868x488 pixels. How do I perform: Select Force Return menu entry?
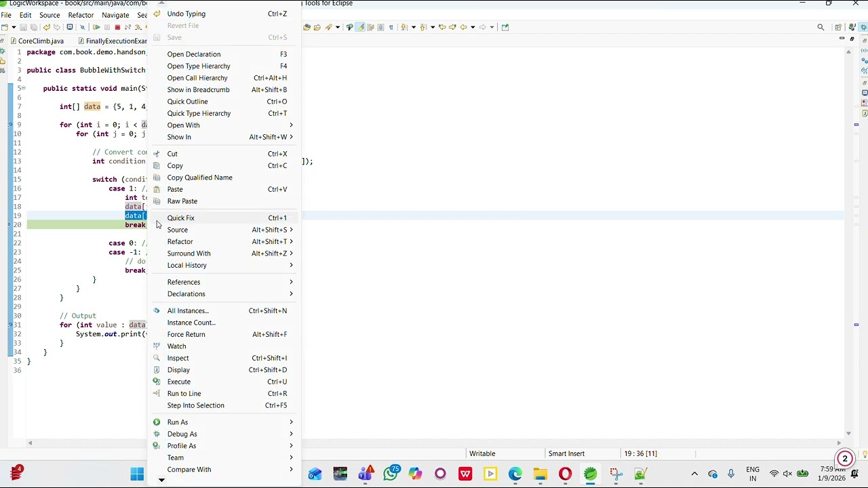click(x=224, y=335)
